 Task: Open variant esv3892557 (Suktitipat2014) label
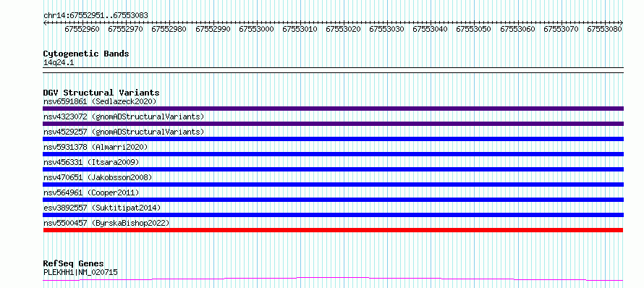(102, 208)
